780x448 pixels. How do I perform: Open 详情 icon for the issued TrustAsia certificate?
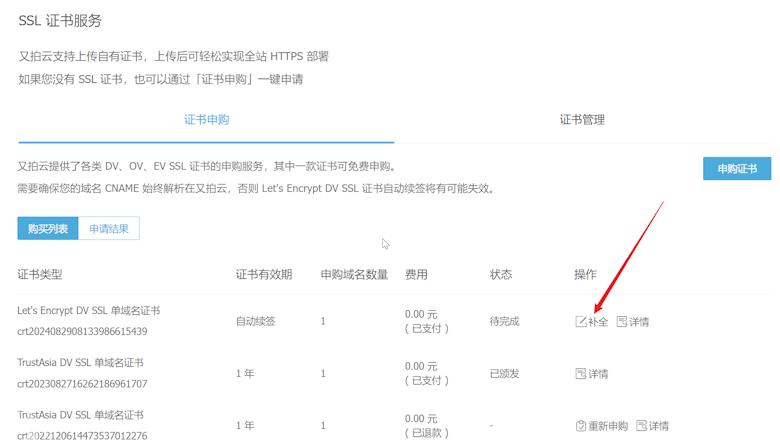pyautogui.click(x=581, y=373)
